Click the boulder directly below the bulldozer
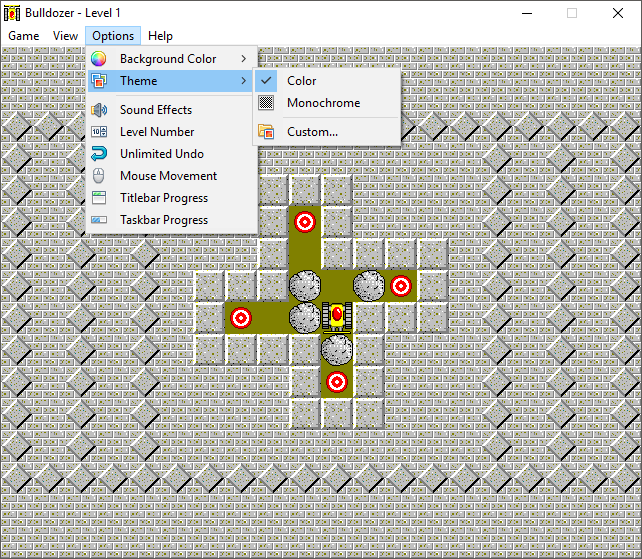 coord(337,350)
